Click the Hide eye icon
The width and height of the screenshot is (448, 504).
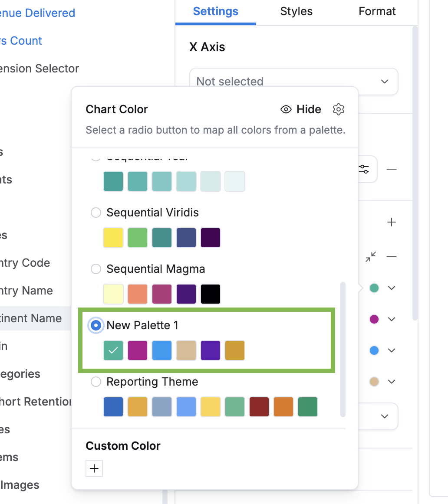[x=286, y=109]
